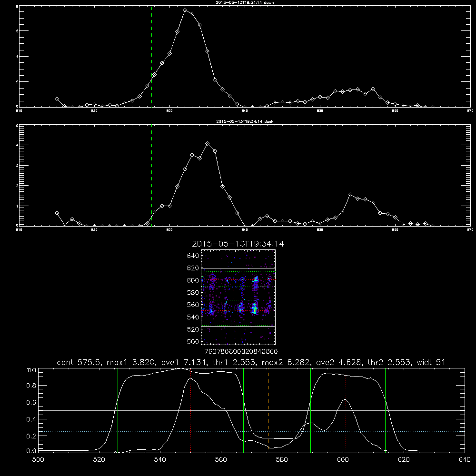This screenshot has height=476, width=476.
Task: Click the 620 label on small image y-axis
Action: coord(193,268)
